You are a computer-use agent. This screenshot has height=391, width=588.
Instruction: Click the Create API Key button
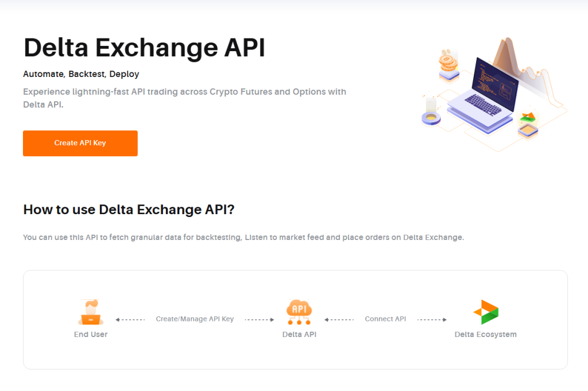point(80,143)
